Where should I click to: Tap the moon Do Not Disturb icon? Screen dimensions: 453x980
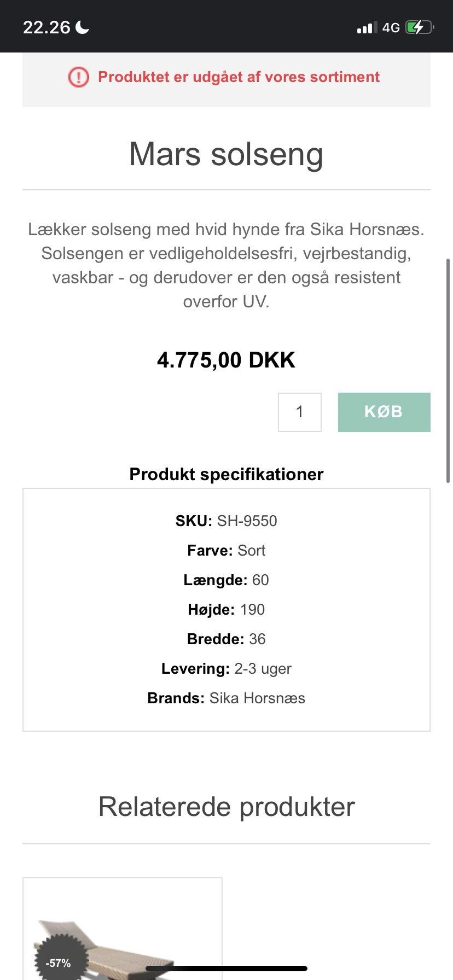point(83,27)
